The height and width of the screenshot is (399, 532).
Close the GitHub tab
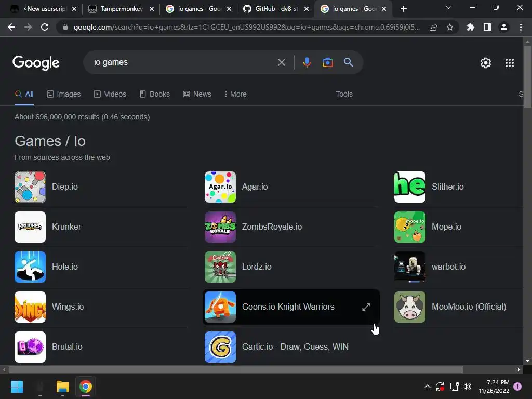click(x=307, y=9)
